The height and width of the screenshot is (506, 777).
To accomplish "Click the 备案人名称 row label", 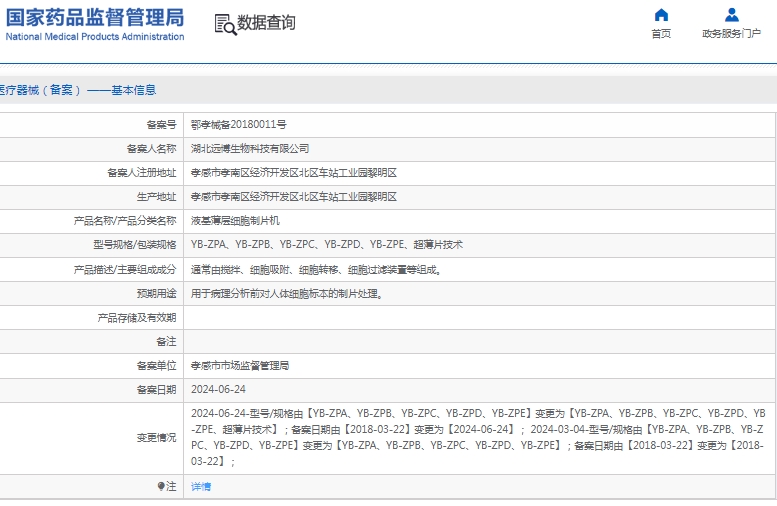I will tap(152, 149).
